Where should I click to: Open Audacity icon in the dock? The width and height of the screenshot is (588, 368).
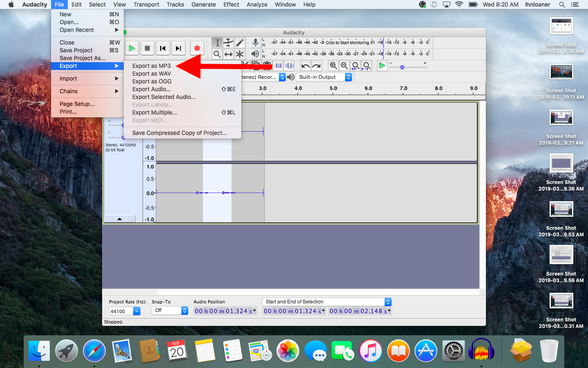coord(481,350)
